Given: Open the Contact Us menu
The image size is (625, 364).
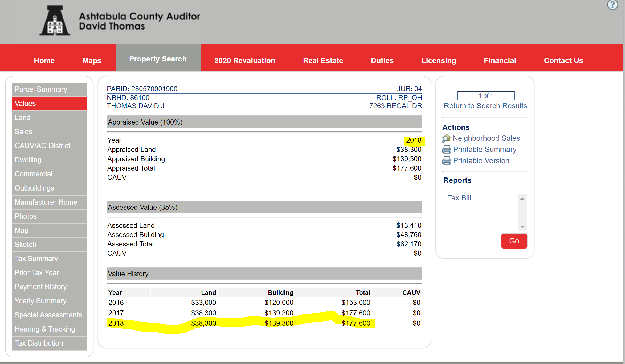Looking at the screenshot, I should point(563,60).
